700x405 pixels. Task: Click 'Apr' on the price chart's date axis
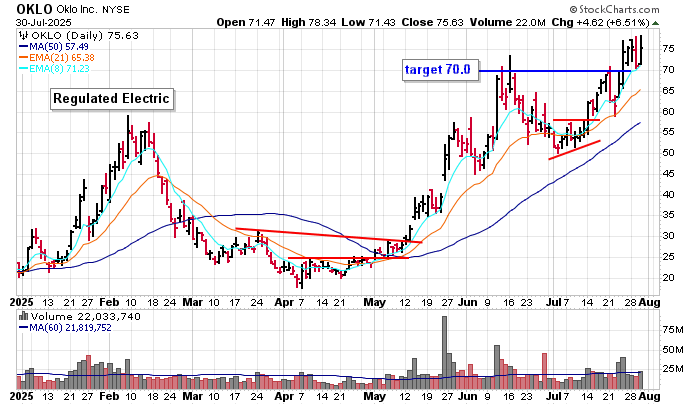(284, 302)
